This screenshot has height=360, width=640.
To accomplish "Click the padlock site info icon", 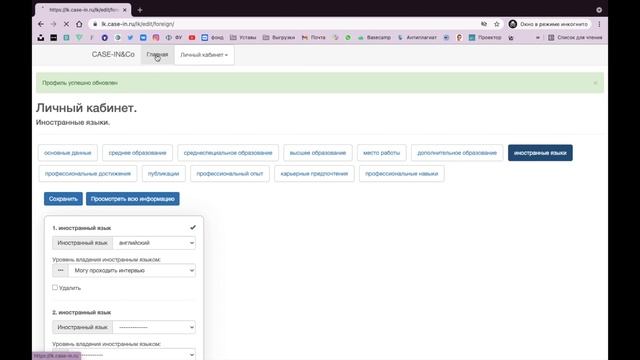I will (95, 24).
